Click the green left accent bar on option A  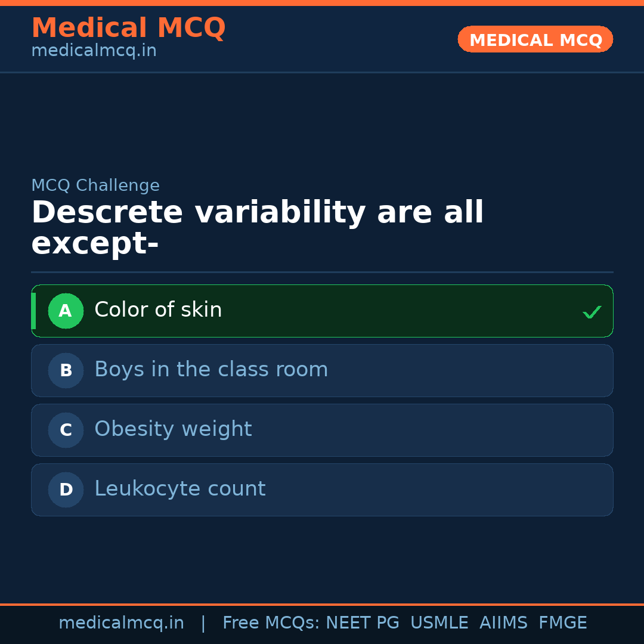(x=34, y=311)
